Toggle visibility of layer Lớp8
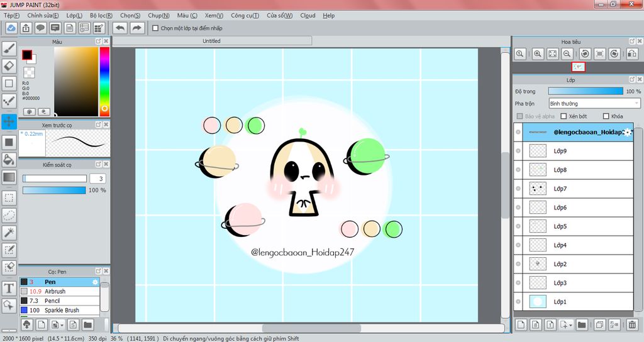Viewport: 644px width, 342px height. [518, 170]
